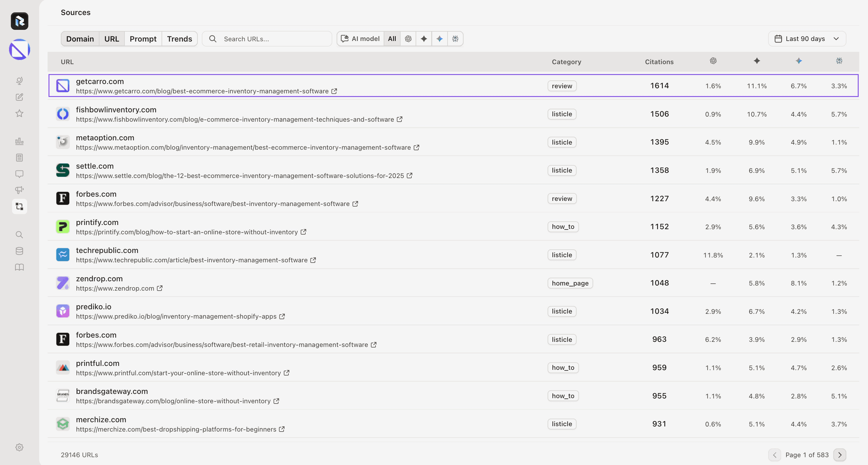Open the workspace avatar in the sidebar
868x465 pixels.
20,49
